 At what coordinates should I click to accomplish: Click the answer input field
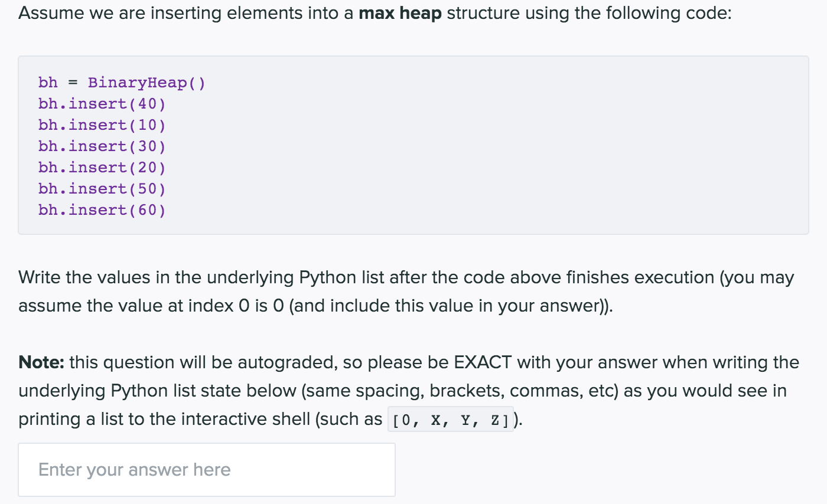[x=207, y=469]
